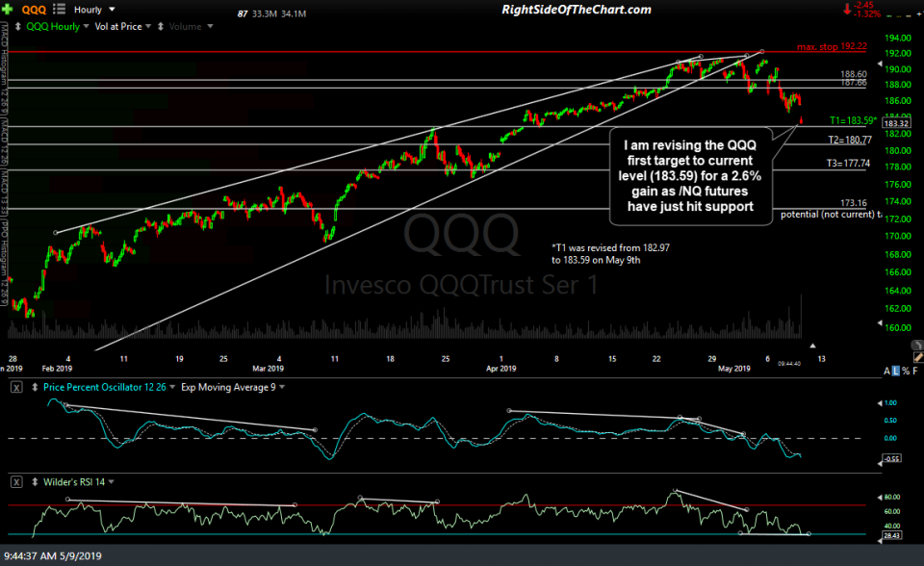Click the QQQ ticker symbol
Screen dimensions: 924x566
(34, 10)
